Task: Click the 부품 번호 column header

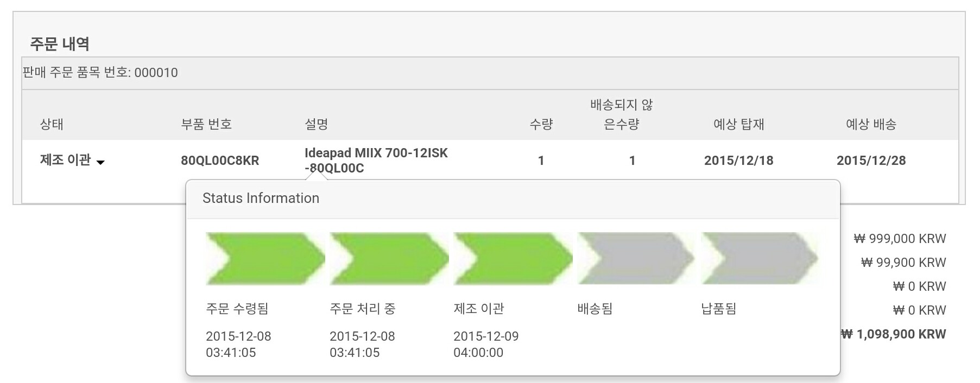Action: pyautogui.click(x=206, y=124)
